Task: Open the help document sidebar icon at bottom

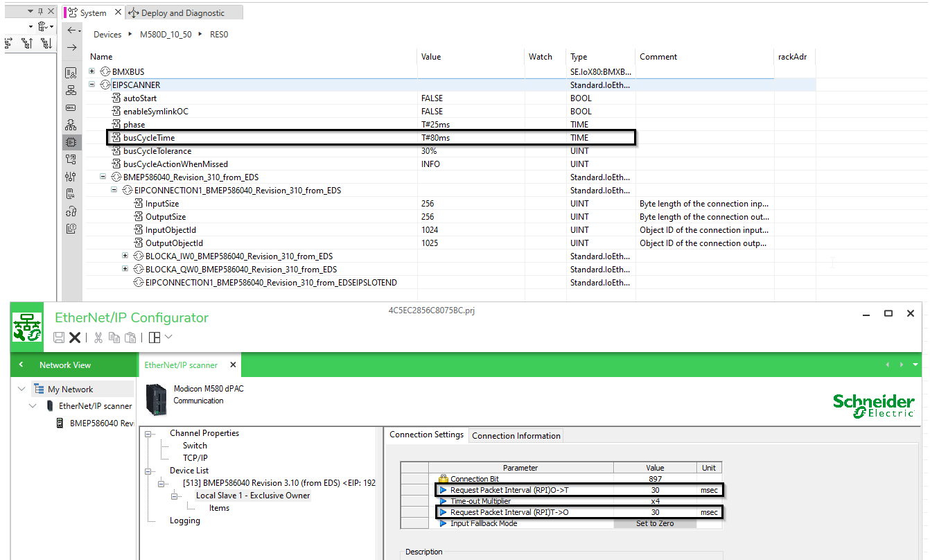Action: click(x=71, y=229)
